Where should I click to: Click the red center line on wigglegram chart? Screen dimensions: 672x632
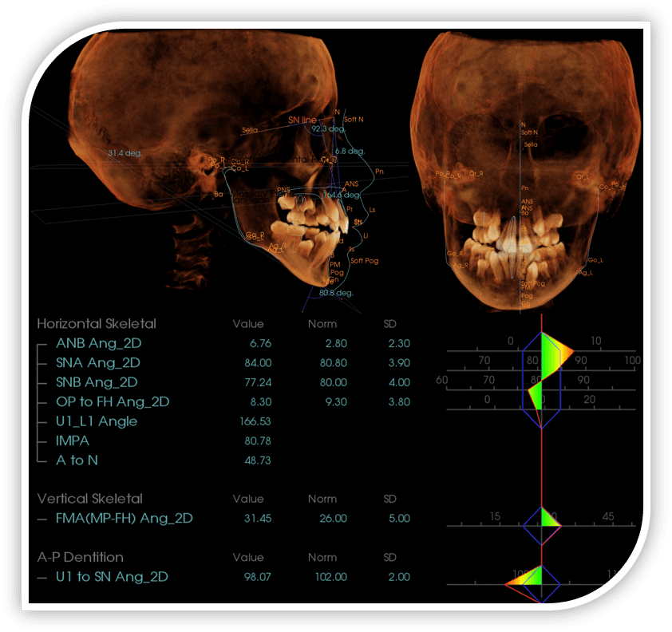[x=542, y=463]
